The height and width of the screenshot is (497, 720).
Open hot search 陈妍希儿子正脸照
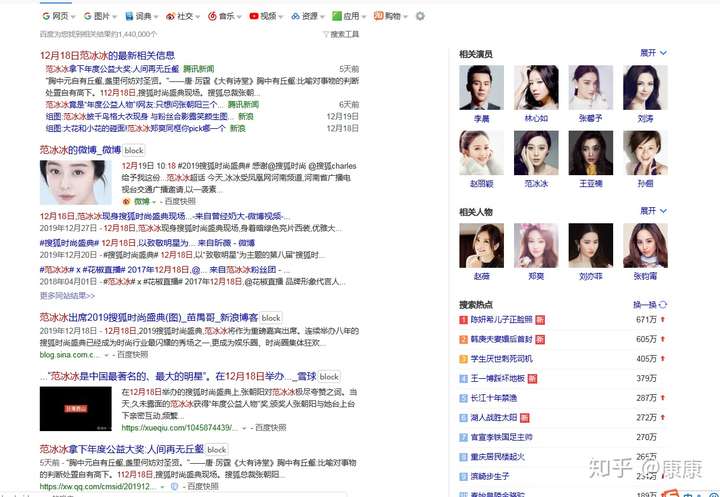pyautogui.click(x=501, y=319)
